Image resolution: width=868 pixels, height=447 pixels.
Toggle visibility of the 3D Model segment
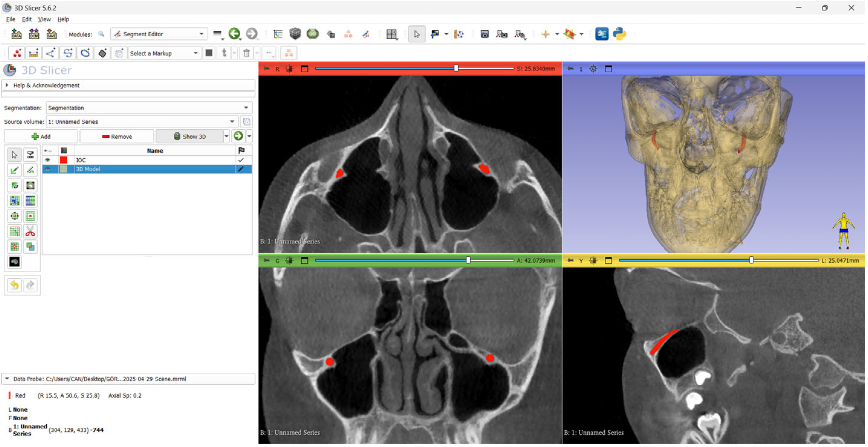click(48, 170)
